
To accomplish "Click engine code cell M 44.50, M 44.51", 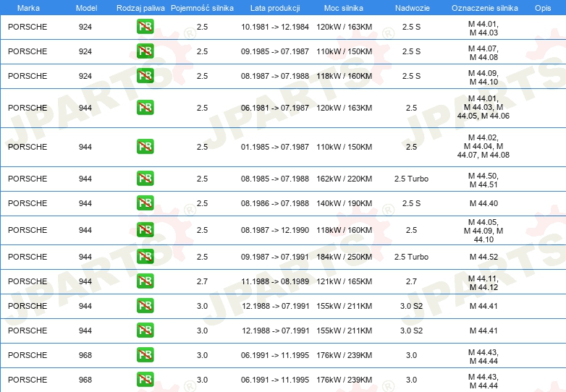I will click(x=483, y=180).
